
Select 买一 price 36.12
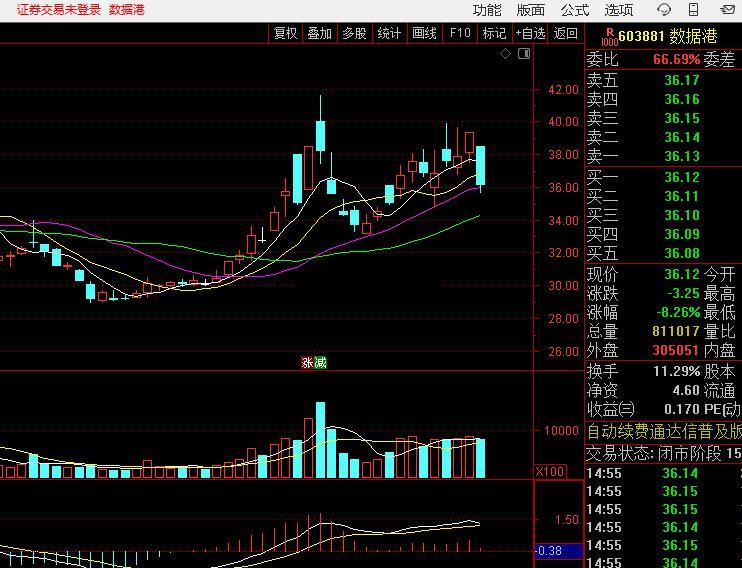(681, 178)
